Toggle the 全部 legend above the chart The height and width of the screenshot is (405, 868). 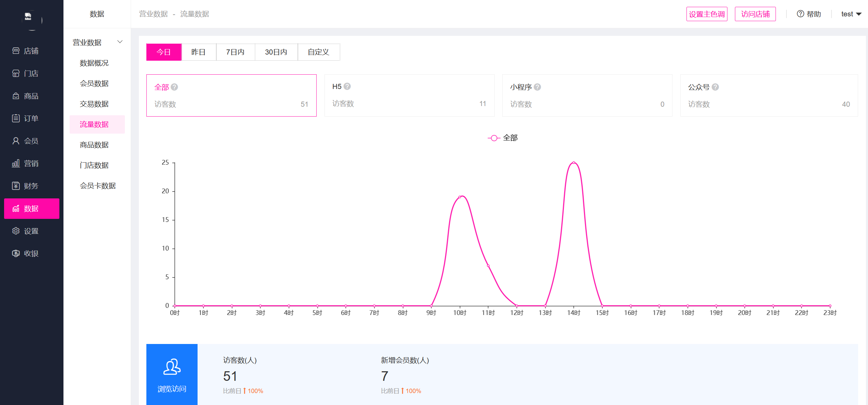(x=503, y=138)
